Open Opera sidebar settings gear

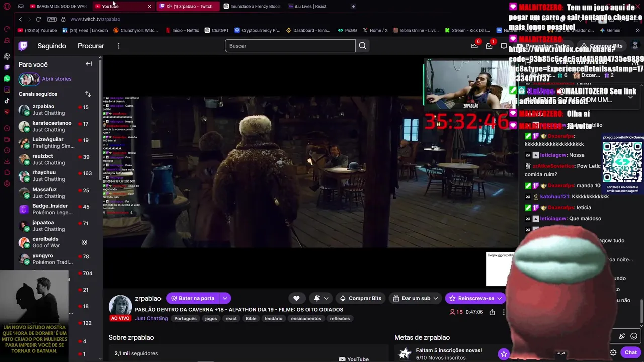coord(7,184)
